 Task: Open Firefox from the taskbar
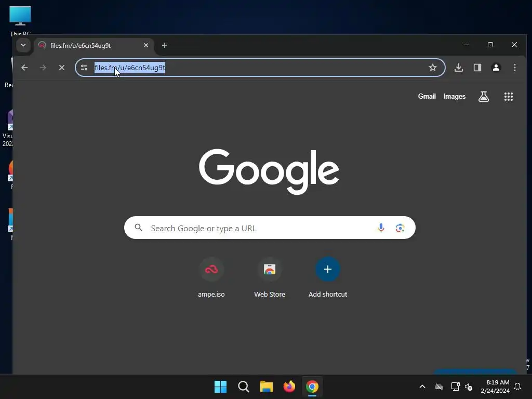[x=289, y=387]
